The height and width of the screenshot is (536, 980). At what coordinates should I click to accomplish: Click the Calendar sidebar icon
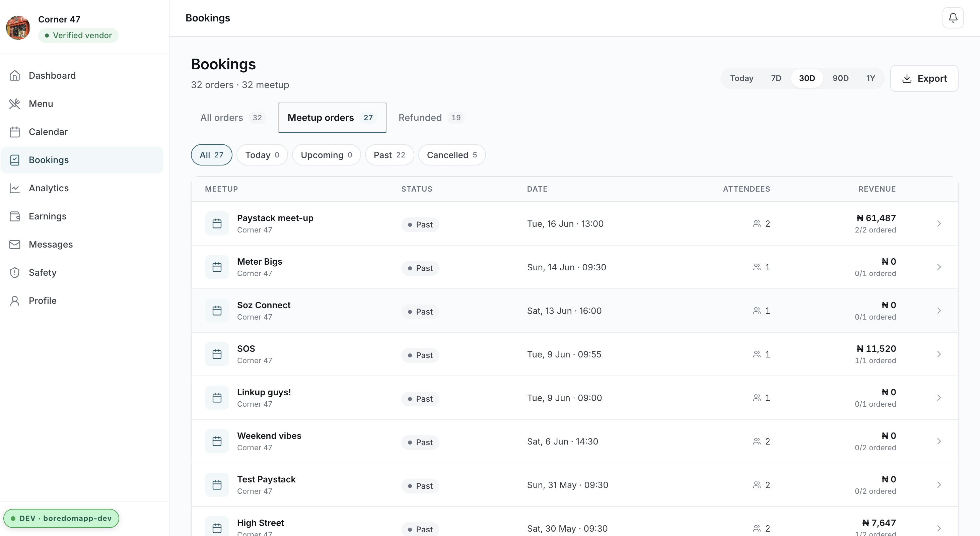14,132
